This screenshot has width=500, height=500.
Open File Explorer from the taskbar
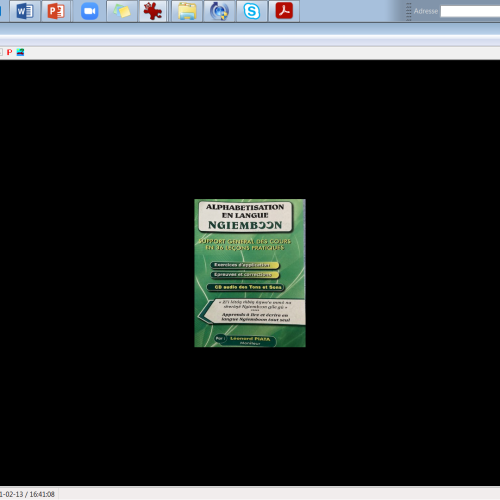[x=187, y=11]
